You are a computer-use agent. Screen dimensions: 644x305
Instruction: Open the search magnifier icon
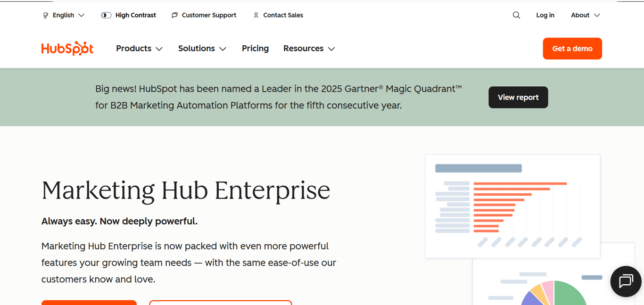[516, 15]
